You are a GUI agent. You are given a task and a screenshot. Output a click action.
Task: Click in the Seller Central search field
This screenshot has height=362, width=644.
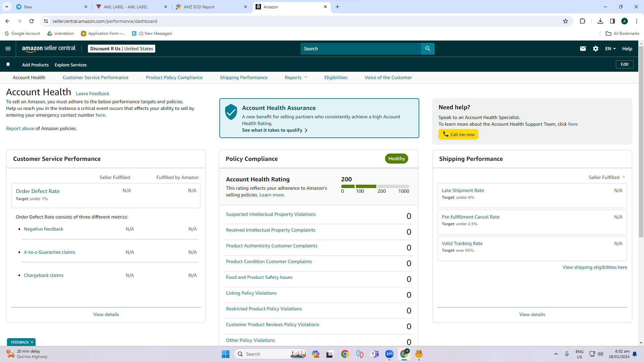361,49
